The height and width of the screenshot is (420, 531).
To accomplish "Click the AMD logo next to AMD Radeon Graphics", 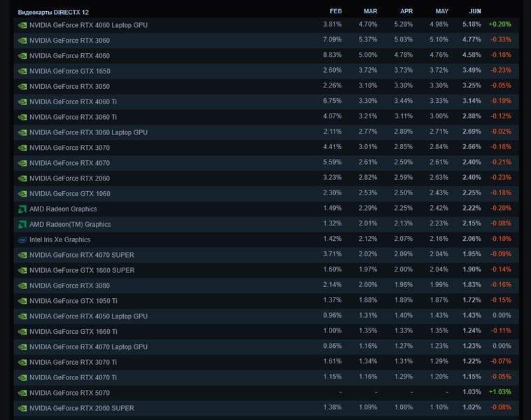I will click(22, 209).
